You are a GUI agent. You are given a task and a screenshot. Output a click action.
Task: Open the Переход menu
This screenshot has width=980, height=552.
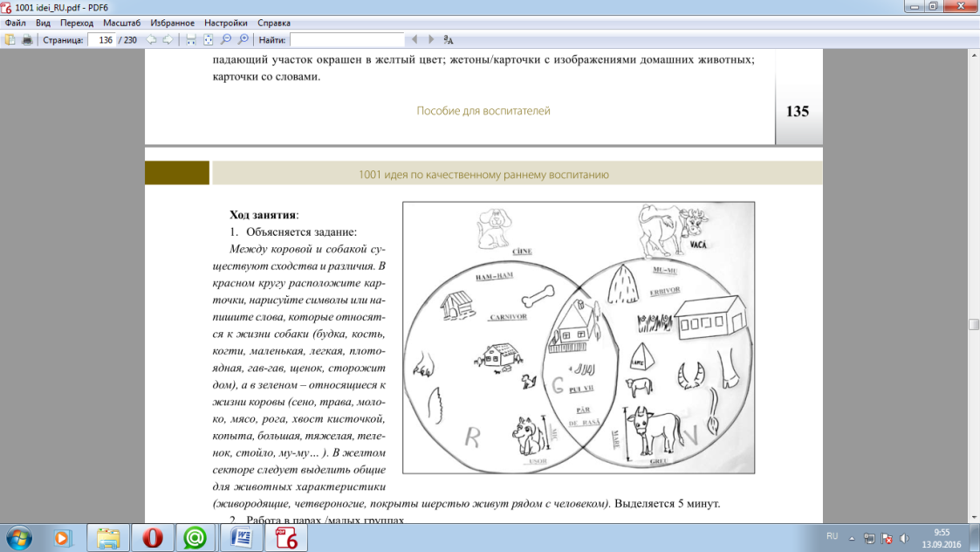(x=77, y=23)
